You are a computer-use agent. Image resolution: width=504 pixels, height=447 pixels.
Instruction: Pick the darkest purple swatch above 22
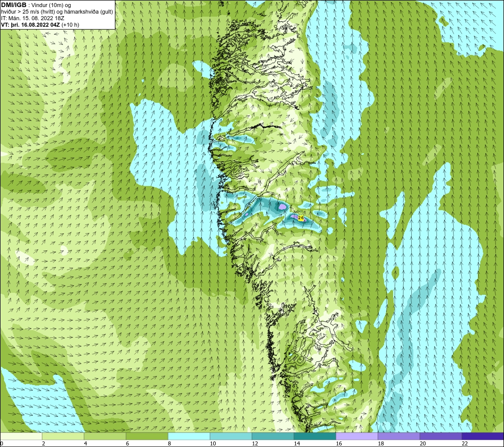482,436
